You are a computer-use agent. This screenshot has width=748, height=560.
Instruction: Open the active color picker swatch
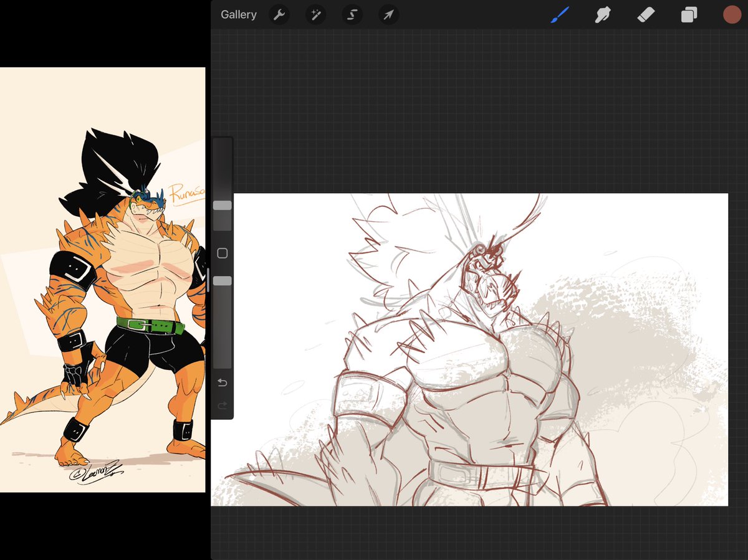tap(732, 14)
